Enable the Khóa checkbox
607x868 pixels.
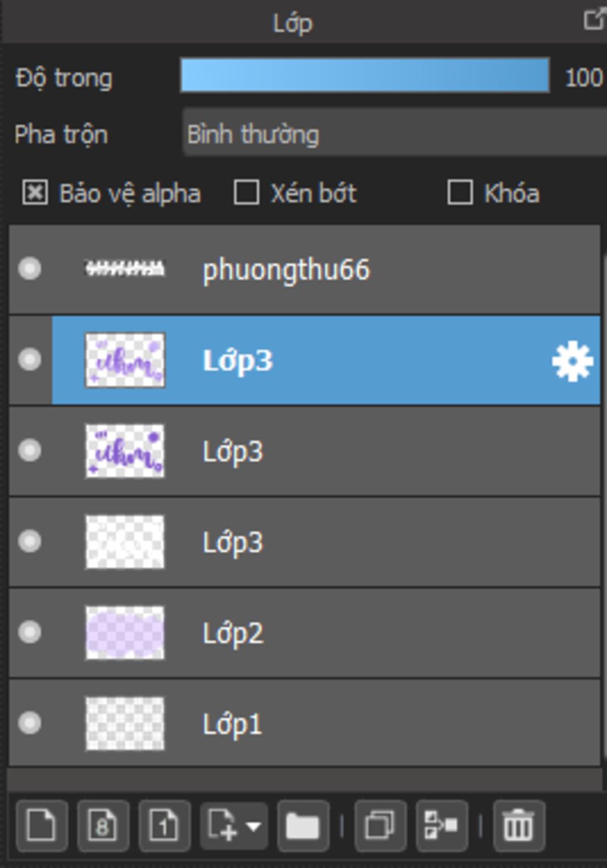pyautogui.click(x=460, y=193)
